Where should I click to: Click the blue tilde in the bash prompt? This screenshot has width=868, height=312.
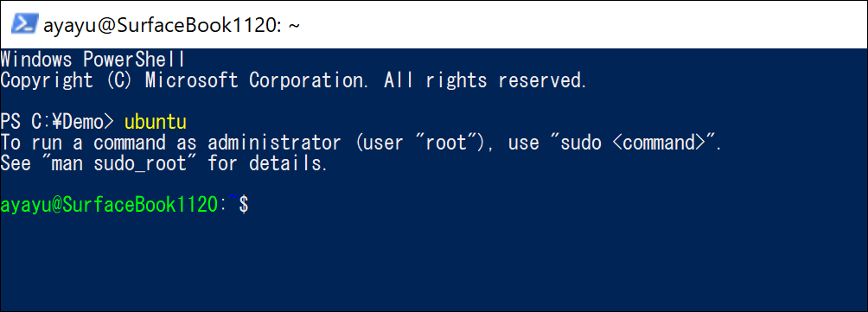(x=232, y=201)
